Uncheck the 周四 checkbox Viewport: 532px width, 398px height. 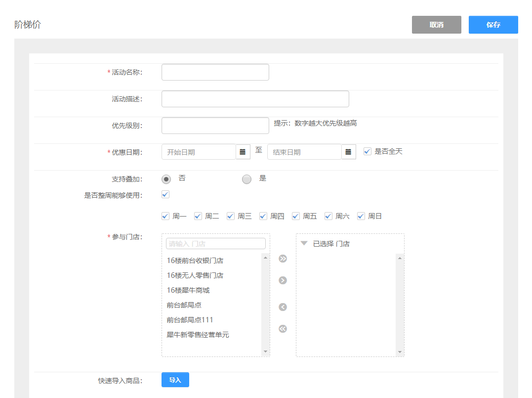(x=263, y=216)
